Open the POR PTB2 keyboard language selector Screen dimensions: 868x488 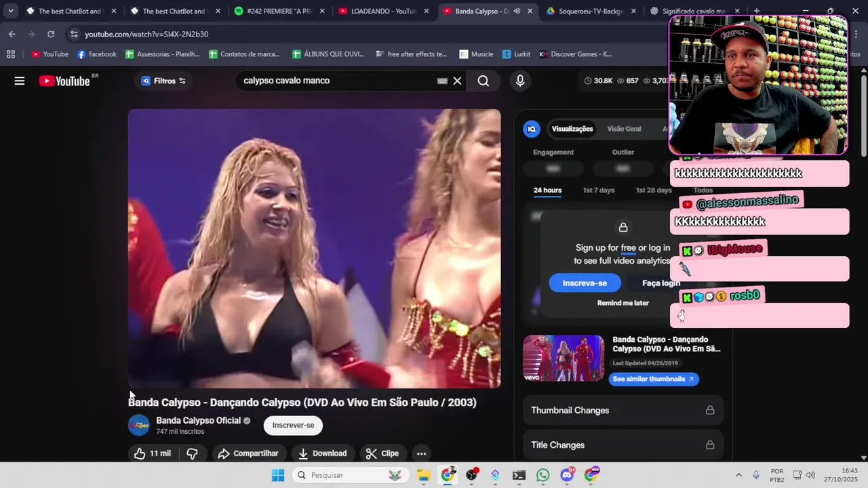click(777, 475)
